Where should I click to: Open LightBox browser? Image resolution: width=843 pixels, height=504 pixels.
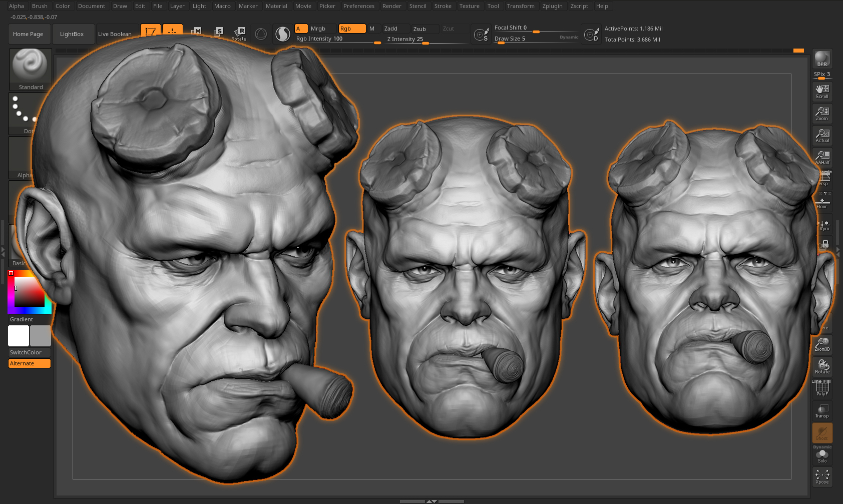(x=74, y=34)
